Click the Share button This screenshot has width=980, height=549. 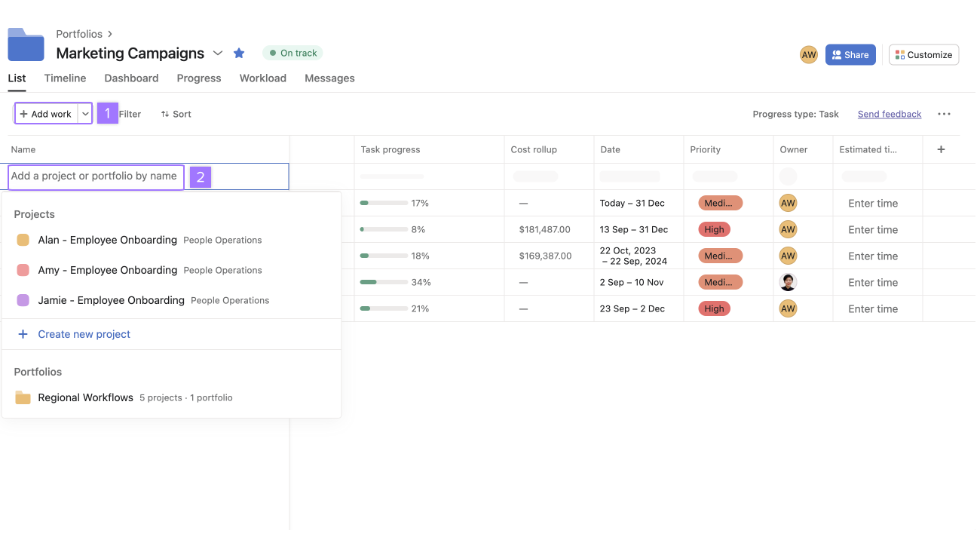coord(850,55)
